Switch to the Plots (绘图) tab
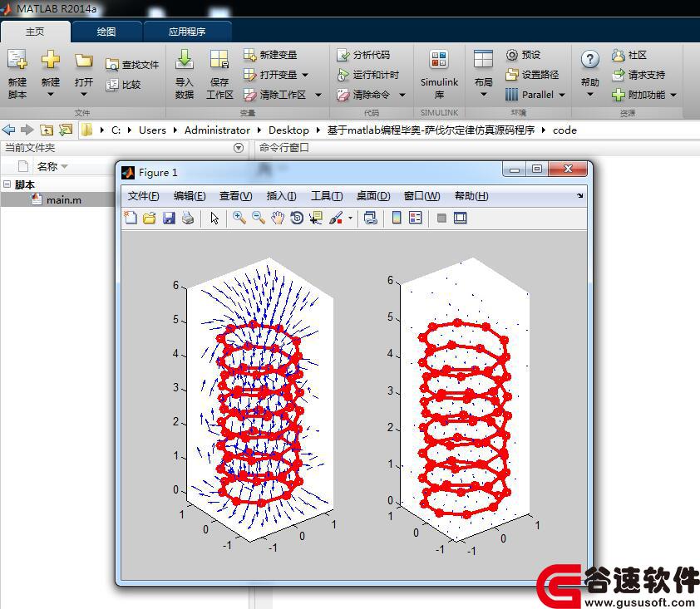This screenshot has height=609, width=700. (106, 32)
